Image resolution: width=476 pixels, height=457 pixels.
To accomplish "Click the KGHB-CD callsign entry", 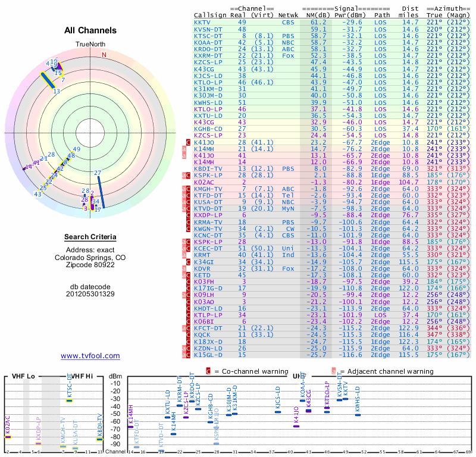I will click(x=208, y=128).
